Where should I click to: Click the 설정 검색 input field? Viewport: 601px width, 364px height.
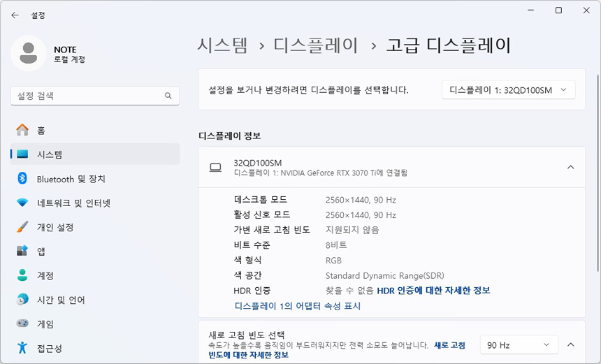[87, 96]
